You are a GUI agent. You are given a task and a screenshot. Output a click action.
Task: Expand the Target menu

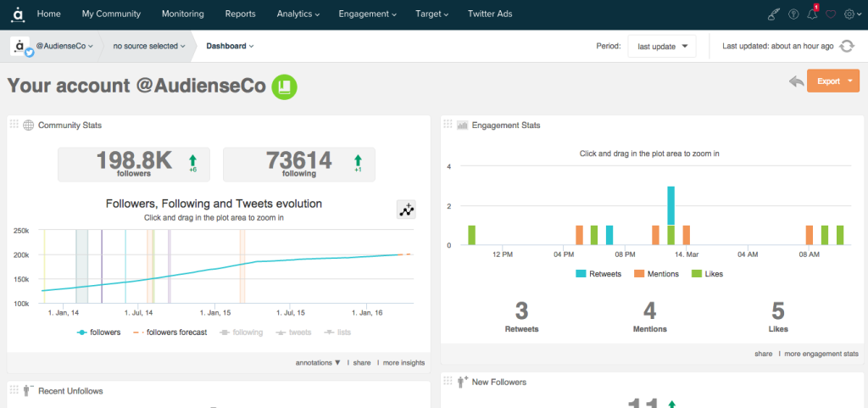coord(431,14)
